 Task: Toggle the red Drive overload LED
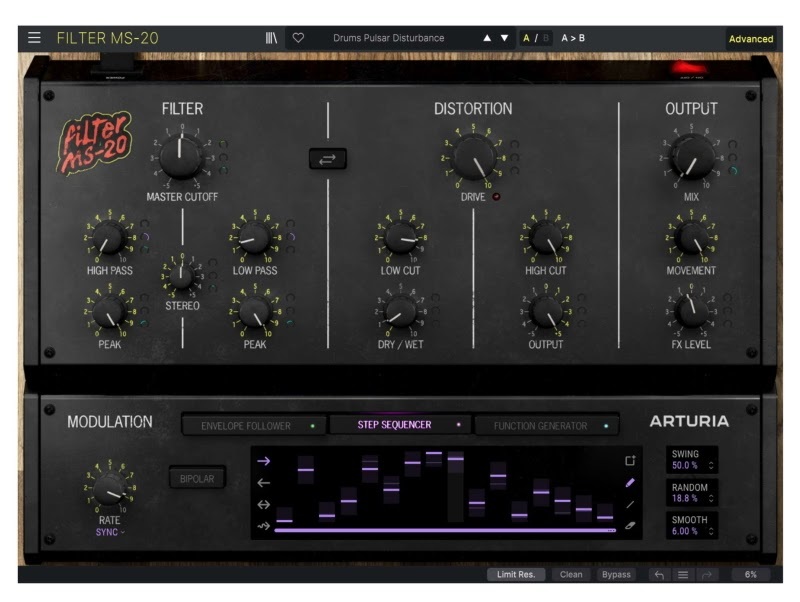click(496, 196)
